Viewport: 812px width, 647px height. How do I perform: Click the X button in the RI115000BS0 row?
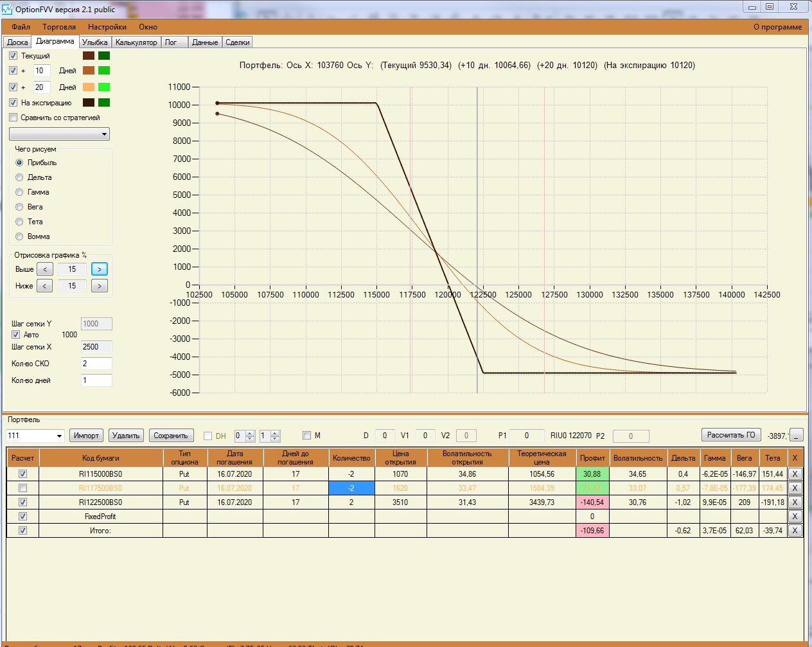click(795, 474)
